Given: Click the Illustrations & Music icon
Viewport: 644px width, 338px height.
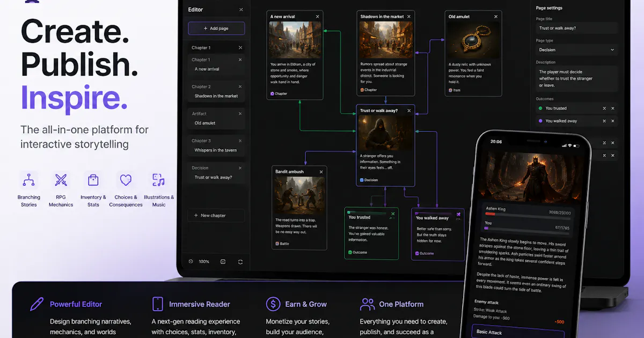Looking at the screenshot, I should tap(158, 180).
